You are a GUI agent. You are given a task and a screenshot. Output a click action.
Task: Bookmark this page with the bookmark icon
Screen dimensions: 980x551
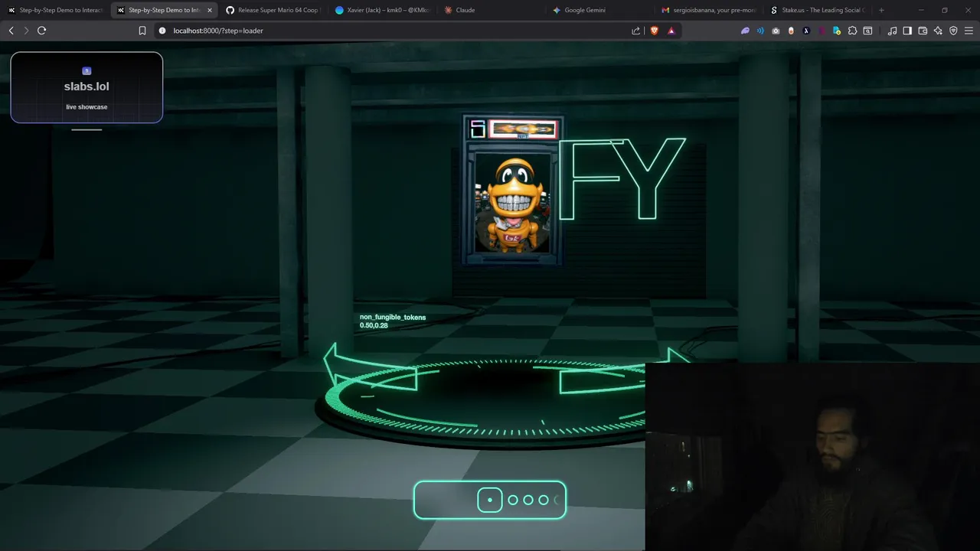click(x=142, y=31)
